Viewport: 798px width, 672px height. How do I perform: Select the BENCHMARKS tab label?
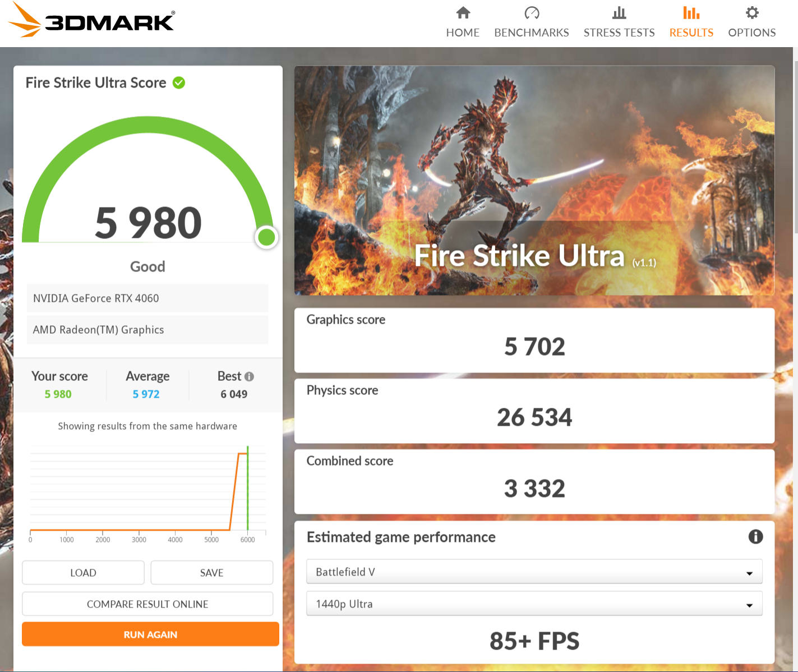point(531,33)
